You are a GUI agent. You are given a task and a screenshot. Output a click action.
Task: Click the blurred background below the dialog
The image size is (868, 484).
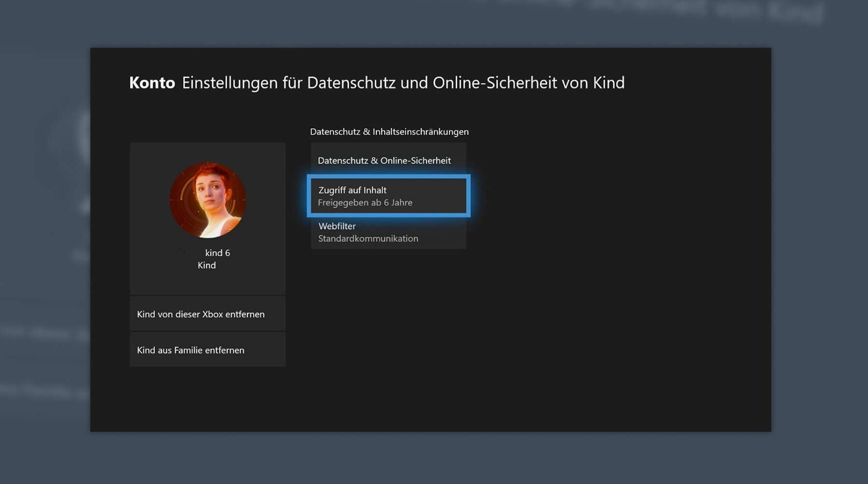pos(435,458)
